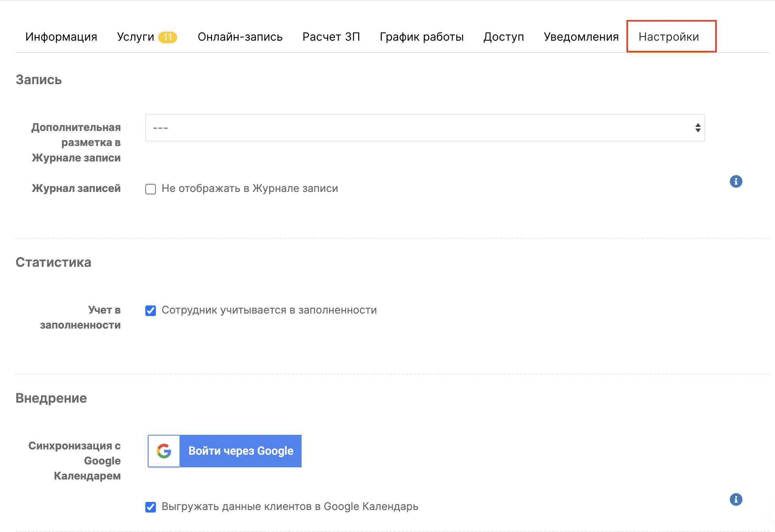Image resolution: width=775 pixels, height=532 pixels.
Task: Open the График работы tab
Action: coord(421,37)
